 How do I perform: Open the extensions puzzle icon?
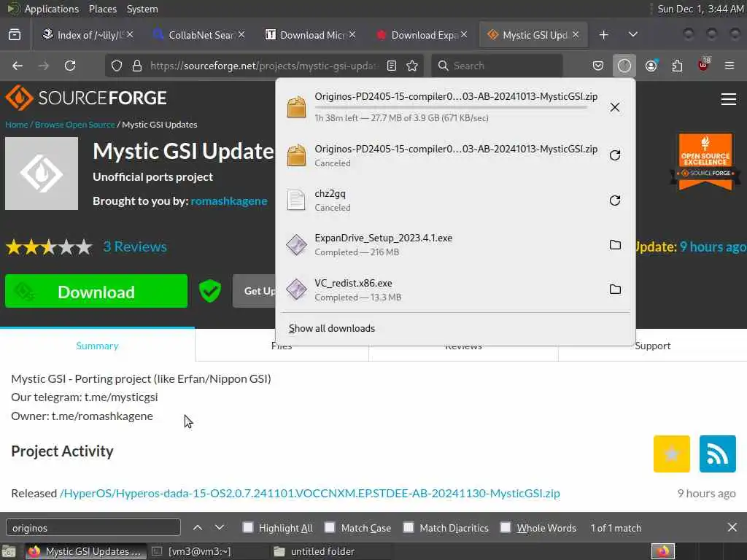(x=677, y=66)
